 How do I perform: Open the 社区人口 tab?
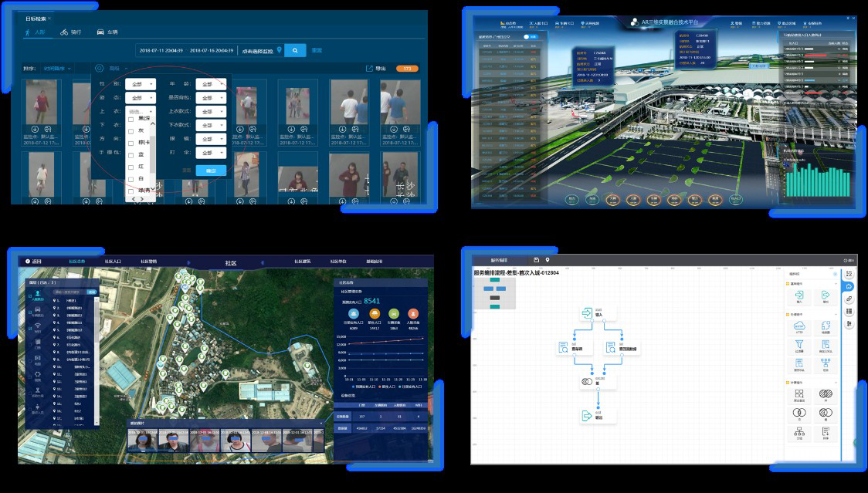click(113, 262)
